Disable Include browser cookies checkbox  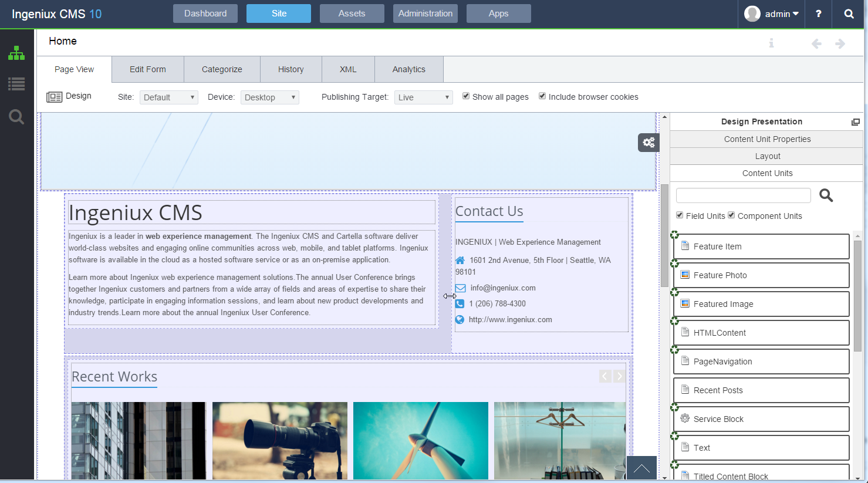(542, 96)
